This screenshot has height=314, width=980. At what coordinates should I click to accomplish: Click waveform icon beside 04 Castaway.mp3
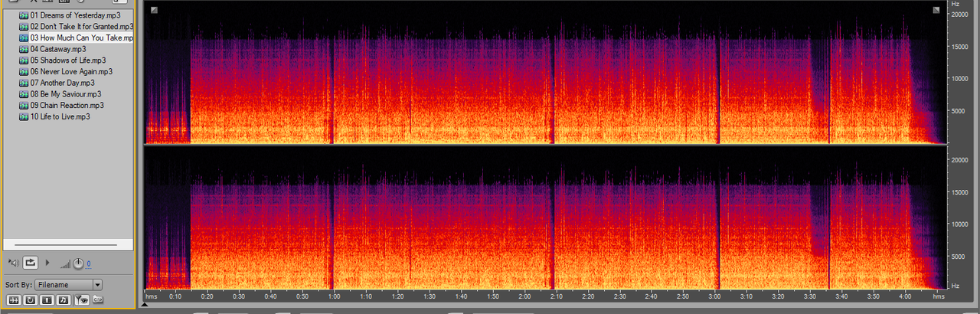[24, 49]
